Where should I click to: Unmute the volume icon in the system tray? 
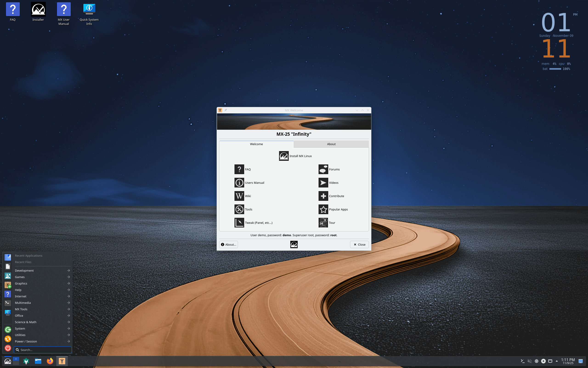coord(529,361)
